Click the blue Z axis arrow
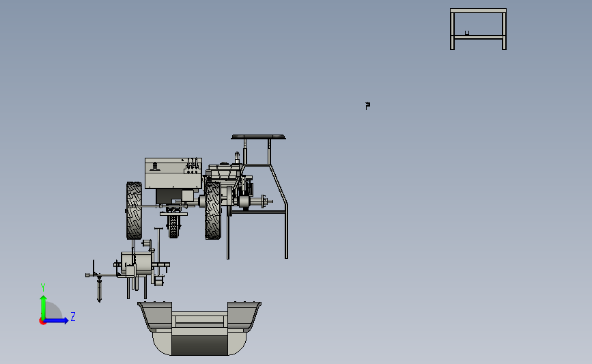Viewport: 592px width, 364px height. point(57,320)
